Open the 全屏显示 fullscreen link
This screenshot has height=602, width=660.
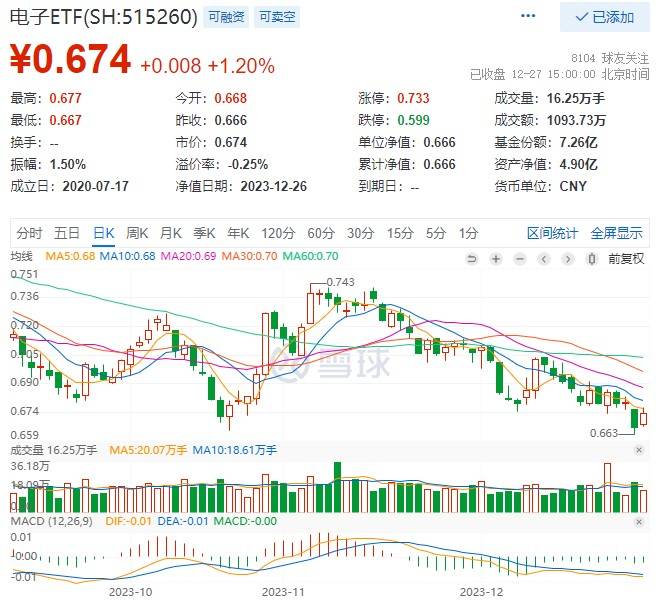[617, 233]
